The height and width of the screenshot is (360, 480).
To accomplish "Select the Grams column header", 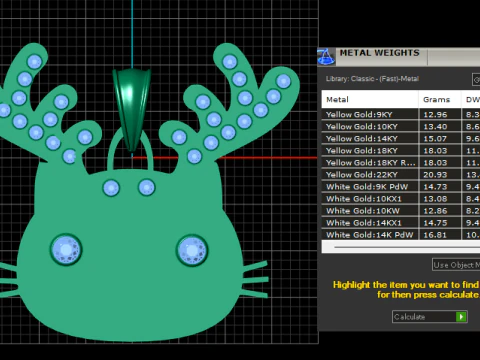I will pos(440,99).
